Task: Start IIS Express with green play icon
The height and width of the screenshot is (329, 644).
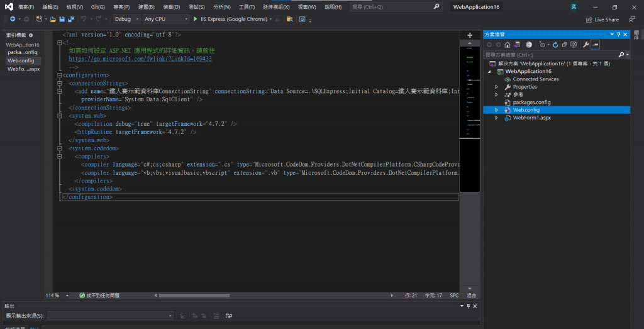Action: (196, 19)
